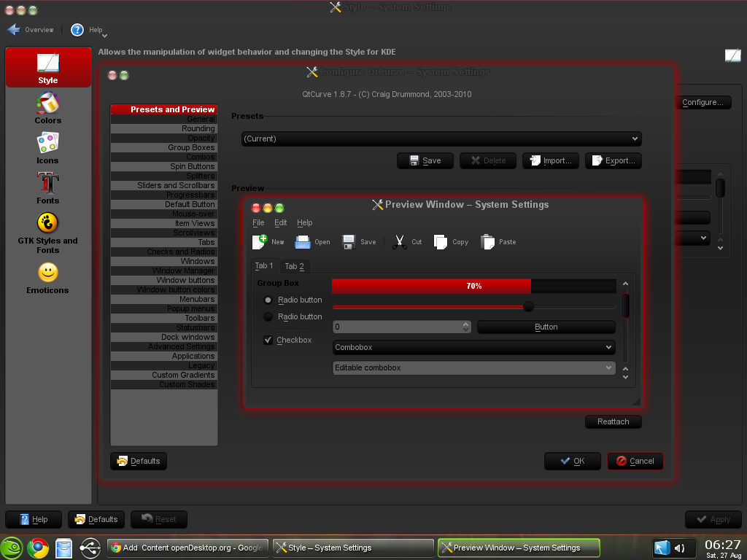Image resolution: width=747 pixels, height=560 pixels.
Task: Launch Google Chrome from the panel
Action: tap(38, 548)
